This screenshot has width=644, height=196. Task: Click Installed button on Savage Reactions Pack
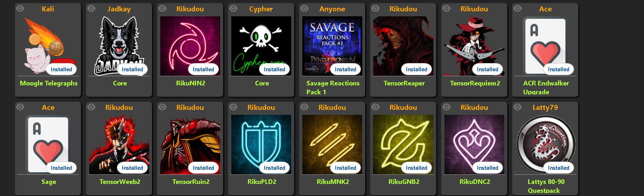pyautogui.click(x=346, y=69)
